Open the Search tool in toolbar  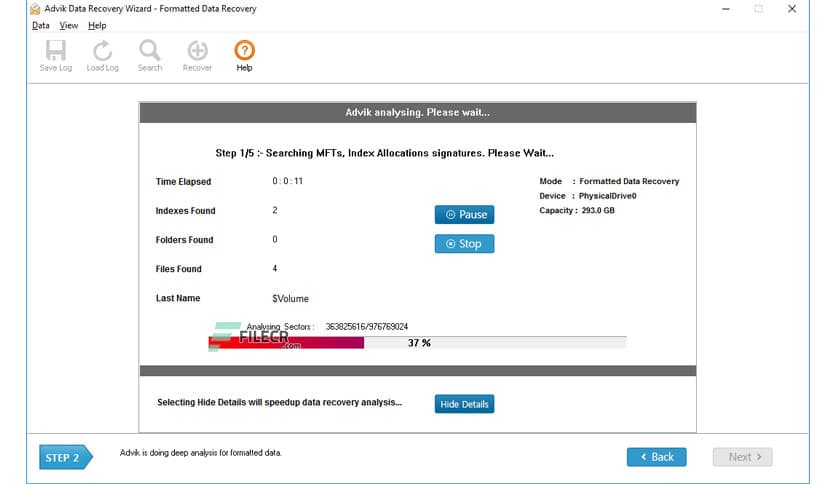pyautogui.click(x=149, y=55)
